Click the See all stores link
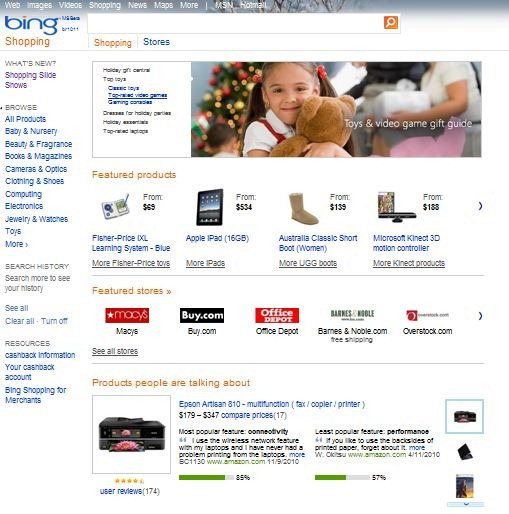 pyautogui.click(x=115, y=351)
